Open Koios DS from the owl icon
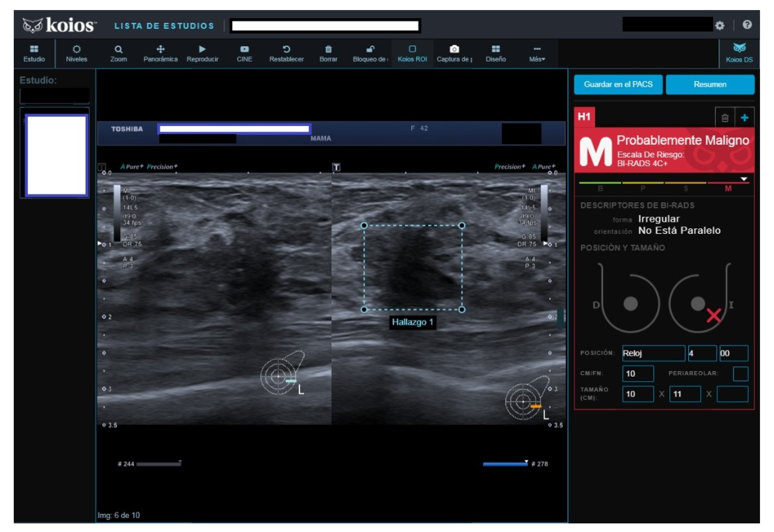Viewport: 774px width, 532px height. click(x=739, y=53)
